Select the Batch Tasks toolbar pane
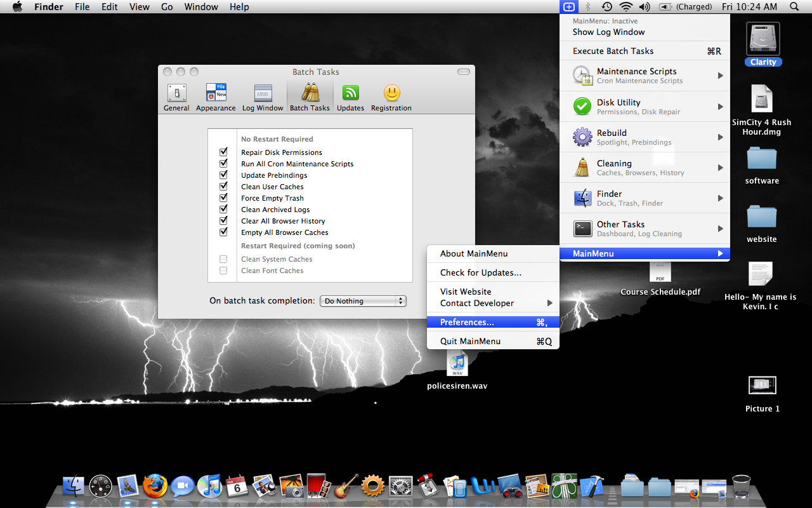Image resolution: width=812 pixels, height=508 pixels. [310, 98]
